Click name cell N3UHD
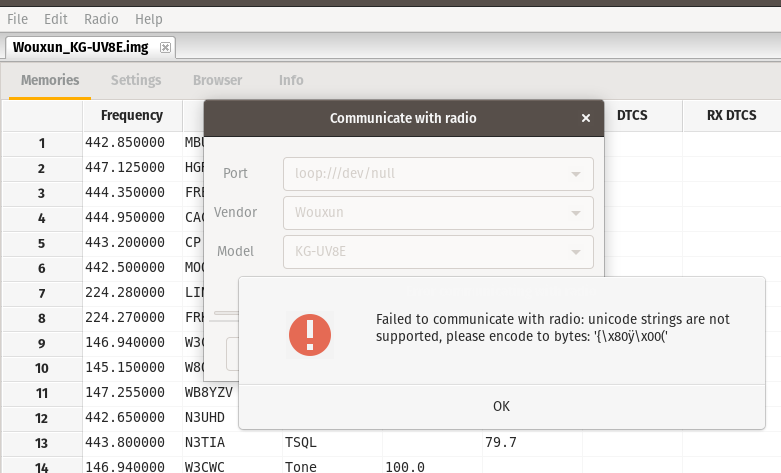The width and height of the screenshot is (781, 473). pyautogui.click(x=211, y=418)
